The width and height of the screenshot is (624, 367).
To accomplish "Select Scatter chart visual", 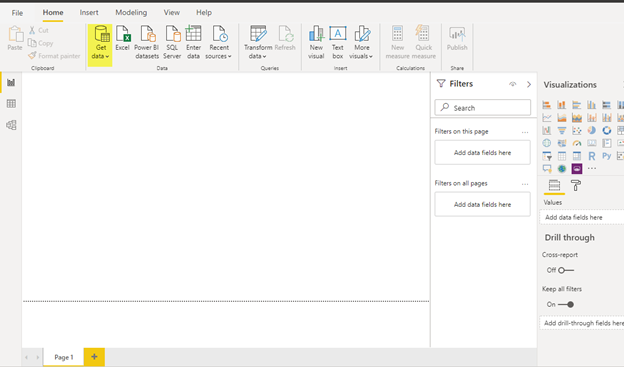I will (577, 131).
